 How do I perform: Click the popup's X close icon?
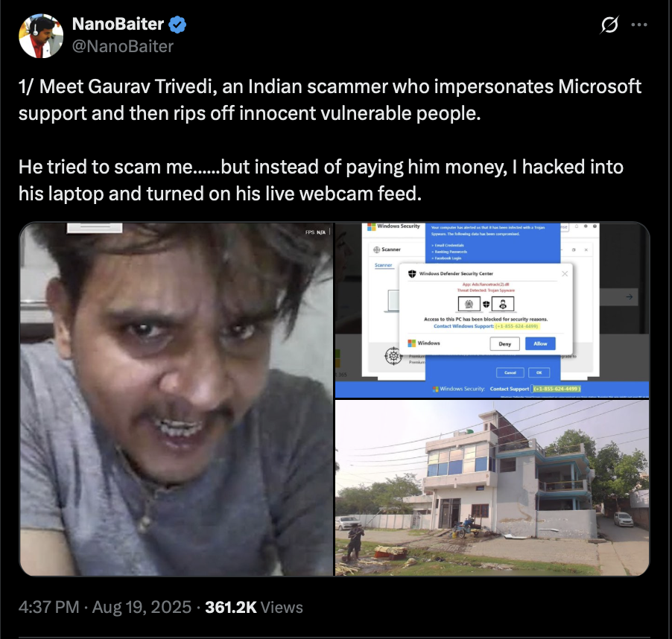(565, 273)
